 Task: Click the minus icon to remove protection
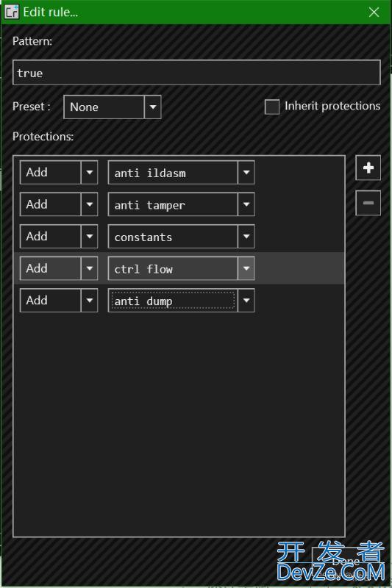[x=368, y=203]
